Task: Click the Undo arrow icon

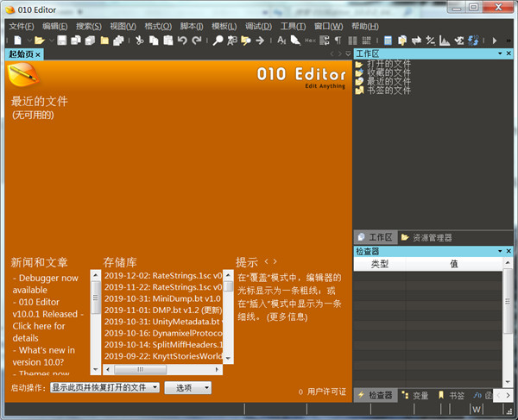Action: click(181, 41)
